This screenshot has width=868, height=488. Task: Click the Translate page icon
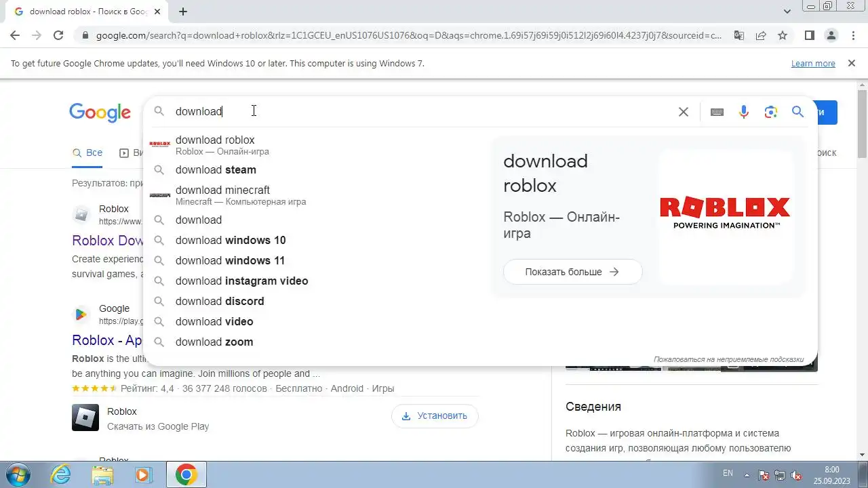click(739, 35)
